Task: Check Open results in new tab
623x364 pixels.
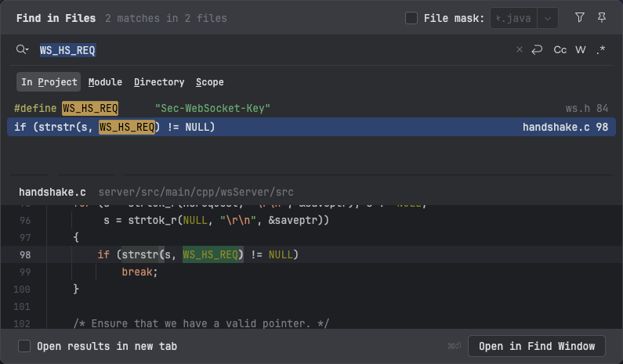Action: tap(24, 346)
